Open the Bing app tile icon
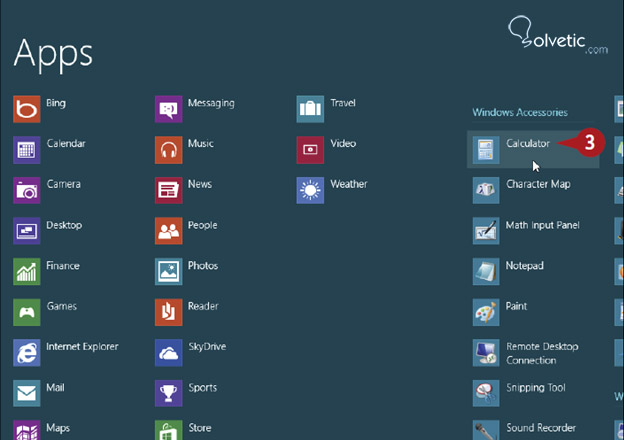 [x=27, y=109]
